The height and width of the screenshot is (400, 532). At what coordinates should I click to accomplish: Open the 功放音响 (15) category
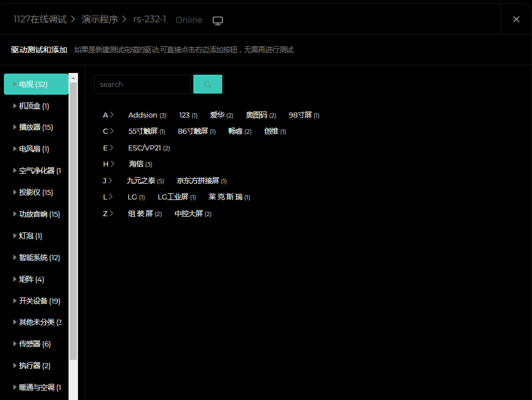(x=39, y=214)
